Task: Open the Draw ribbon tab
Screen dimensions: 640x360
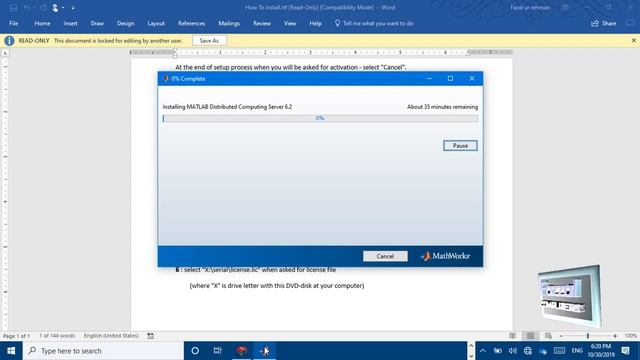Action: 97,23
